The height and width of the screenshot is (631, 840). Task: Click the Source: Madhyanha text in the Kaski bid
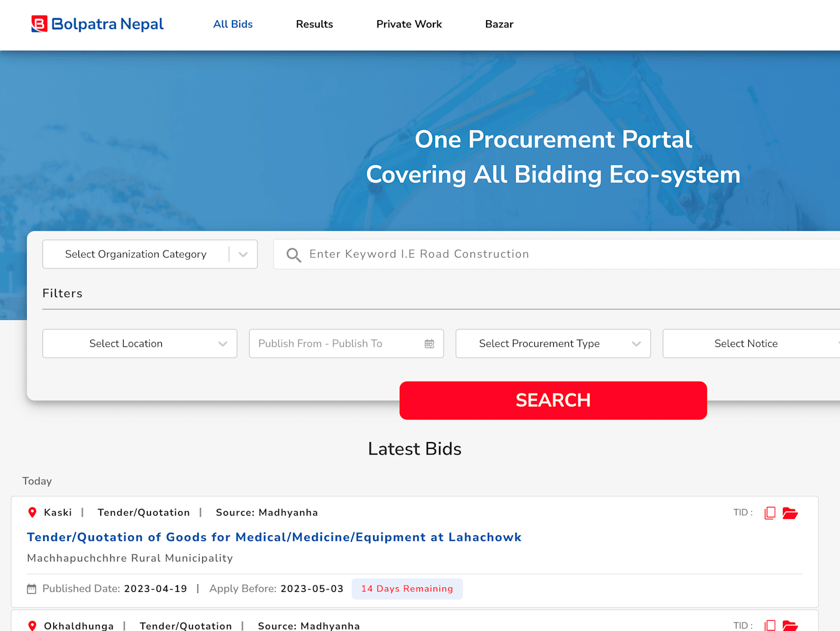pos(267,512)
